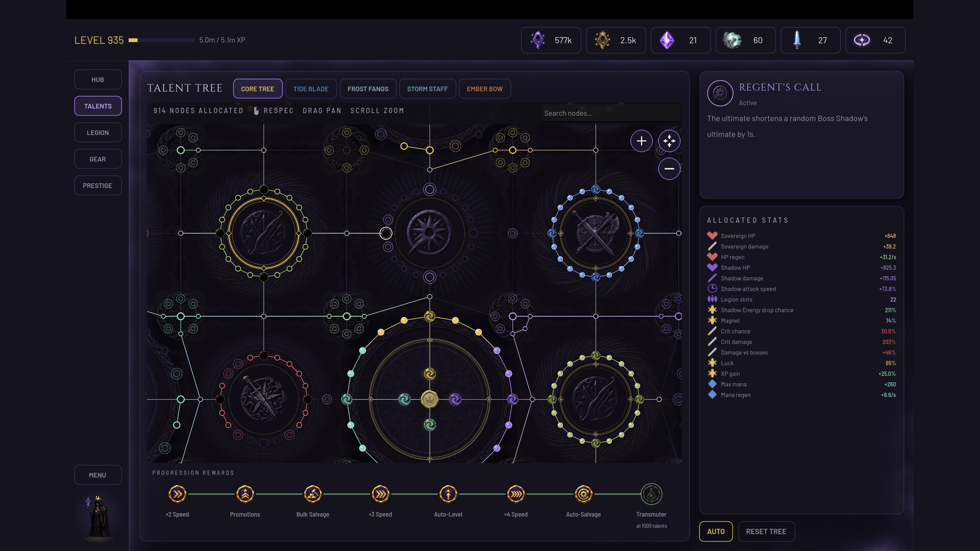Click the 27 blue crystal counter
This screenshot has width=980, height=551.
[810, 40]
